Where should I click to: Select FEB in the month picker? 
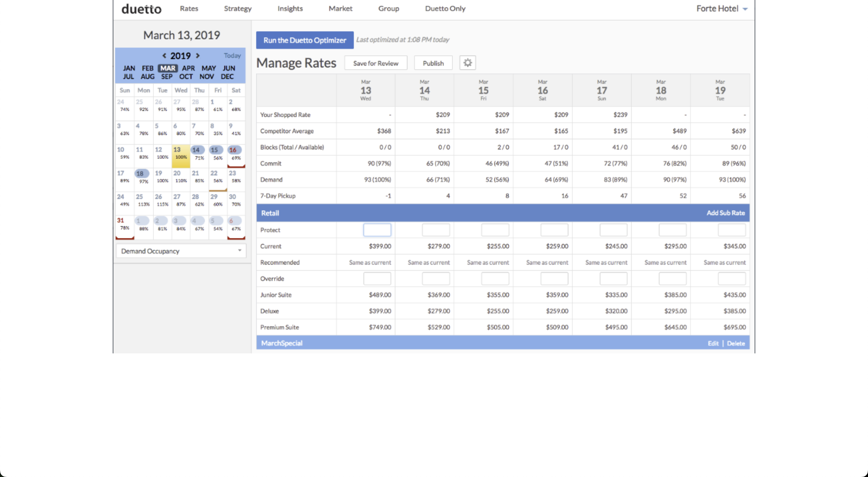pos(148,68)
